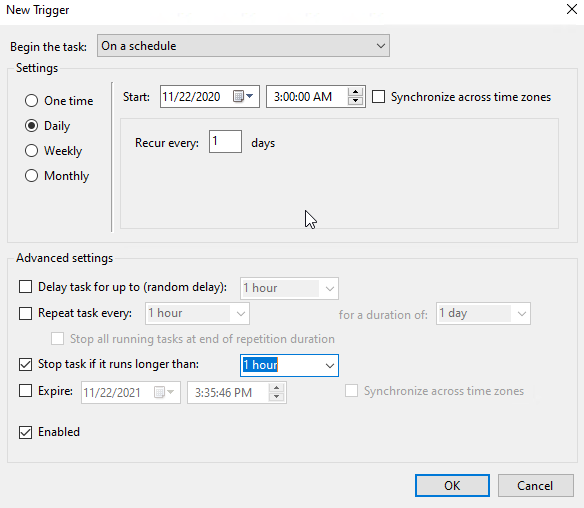
Task: Select the Monthly schedule option
Action: click(31, 175)
